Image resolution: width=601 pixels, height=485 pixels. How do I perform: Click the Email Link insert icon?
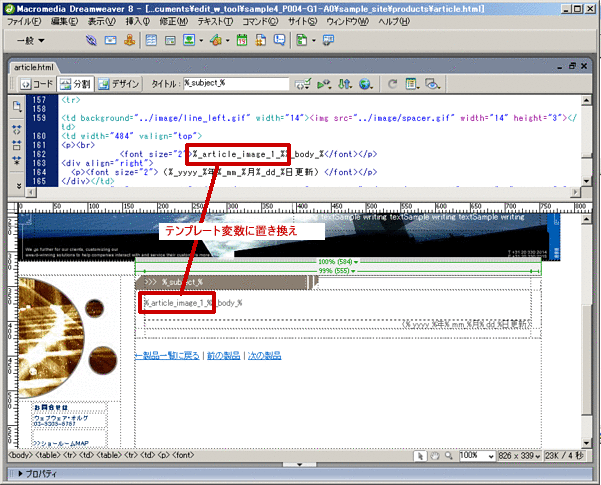[x=110, y=40]
